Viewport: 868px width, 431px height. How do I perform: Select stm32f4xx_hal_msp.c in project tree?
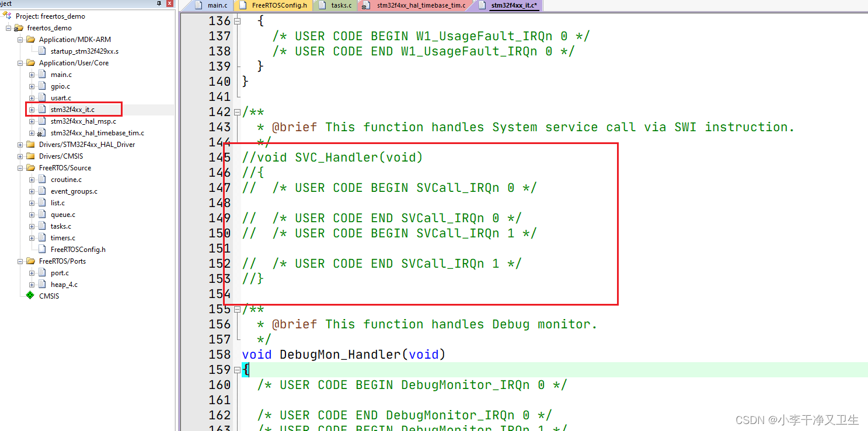83,121
